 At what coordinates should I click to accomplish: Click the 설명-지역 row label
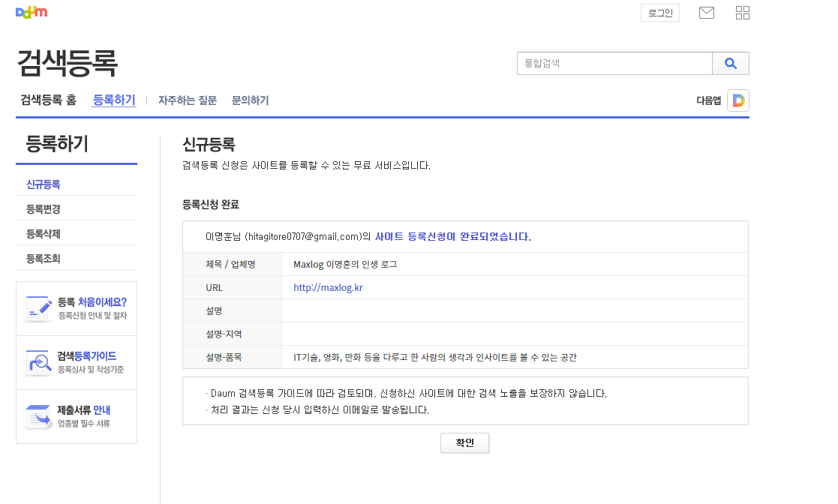[224, 334]
